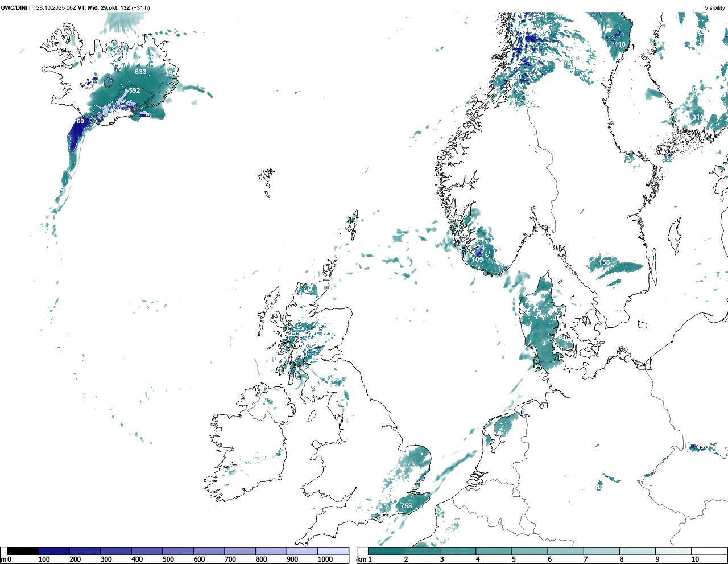Click valid time Mið. 29.okt. 13Z
The width and height of the screenshot is (728, 564).
click(x=109, y=7)
